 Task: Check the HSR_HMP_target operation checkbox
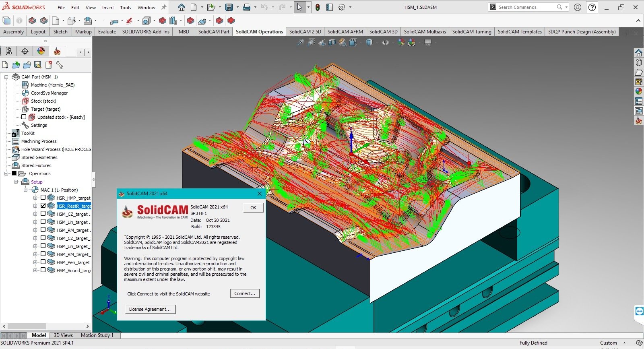[43, 198]
